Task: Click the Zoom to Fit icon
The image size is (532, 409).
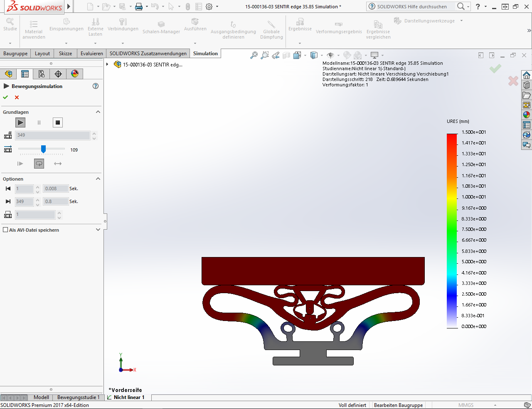Action: click(254, 55)
